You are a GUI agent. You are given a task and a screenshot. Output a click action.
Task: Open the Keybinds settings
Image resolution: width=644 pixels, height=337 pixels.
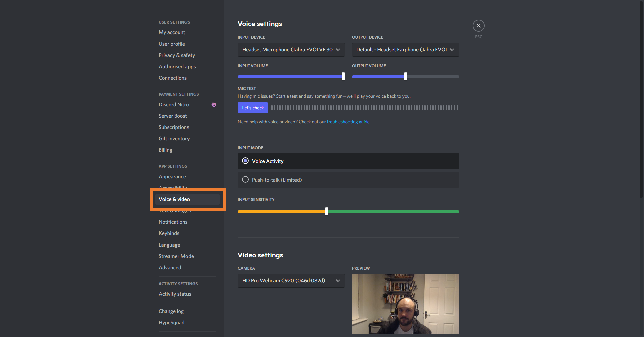click(169, 233)
